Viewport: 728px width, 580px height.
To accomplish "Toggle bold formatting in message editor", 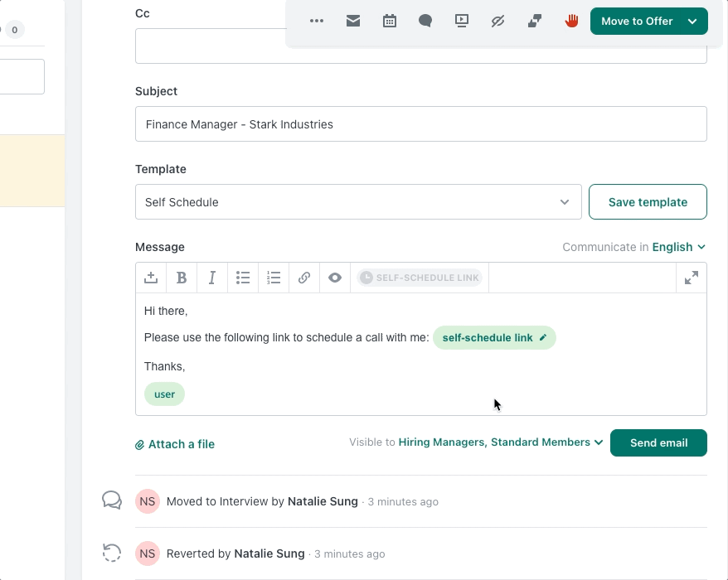I will [x=182, y=278].
